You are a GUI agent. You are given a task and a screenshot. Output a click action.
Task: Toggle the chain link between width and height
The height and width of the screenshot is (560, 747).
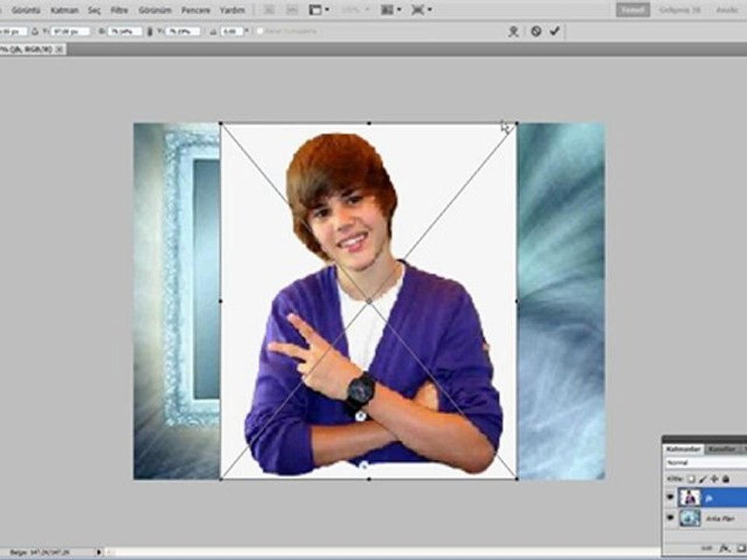149,31
